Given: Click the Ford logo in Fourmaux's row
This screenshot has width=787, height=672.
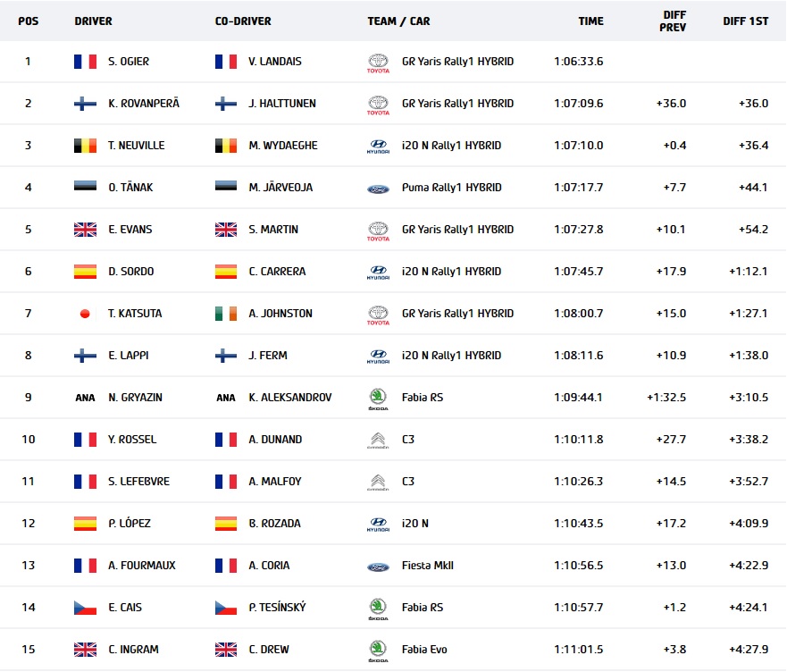Looking at the screenshot, I should [x=378, y=567].
